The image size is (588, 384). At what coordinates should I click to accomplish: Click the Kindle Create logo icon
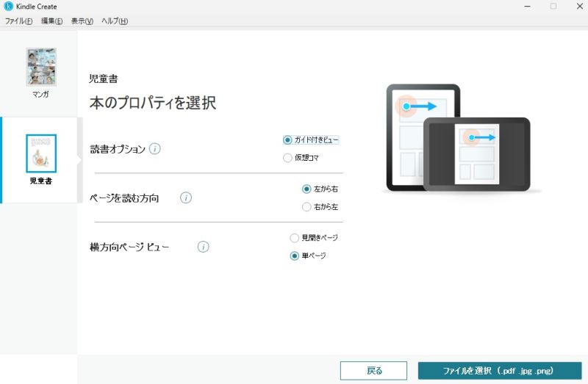pyautogui.click(x=8, y=6)
